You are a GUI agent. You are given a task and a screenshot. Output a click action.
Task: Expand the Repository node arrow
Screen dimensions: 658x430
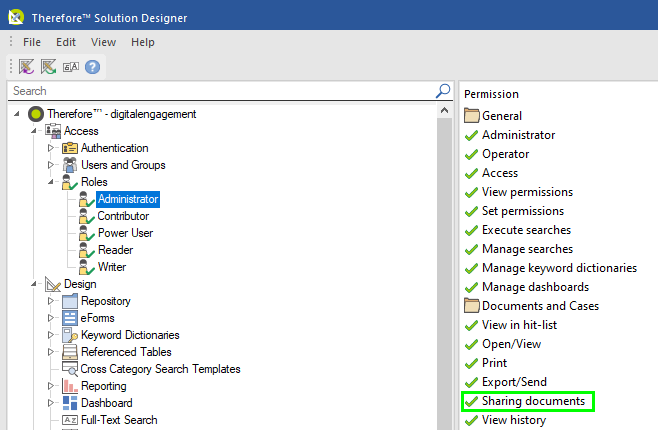click(x=51, y=301)
